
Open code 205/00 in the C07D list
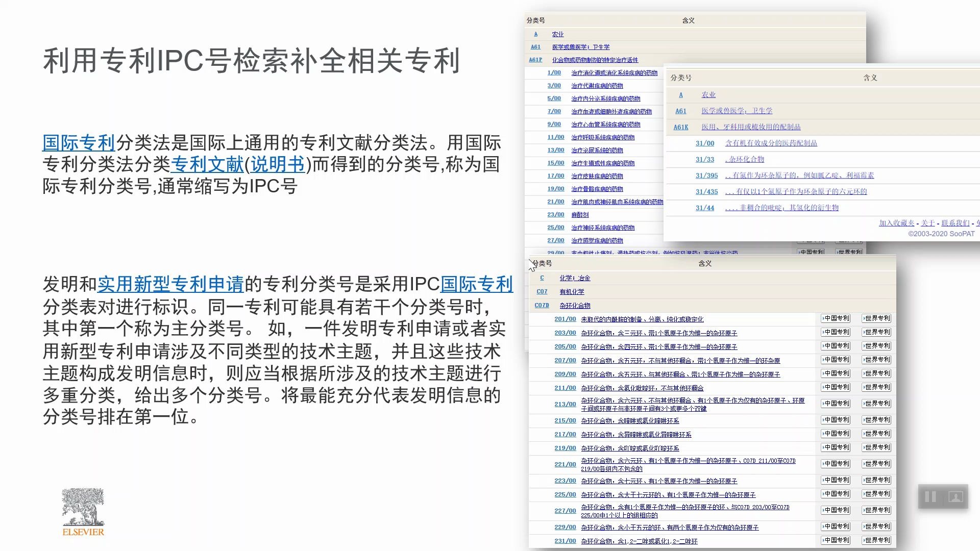(x=565, y=346)
